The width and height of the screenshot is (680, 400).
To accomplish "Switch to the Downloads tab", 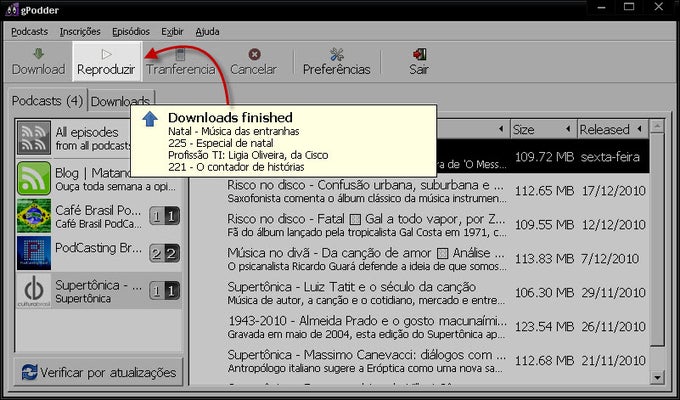I will (x=121, y=101).
